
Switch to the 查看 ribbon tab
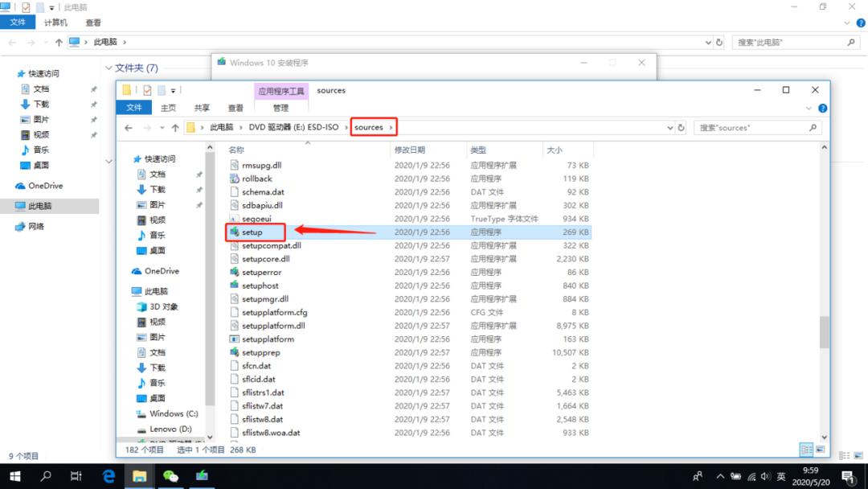[235, 107]
